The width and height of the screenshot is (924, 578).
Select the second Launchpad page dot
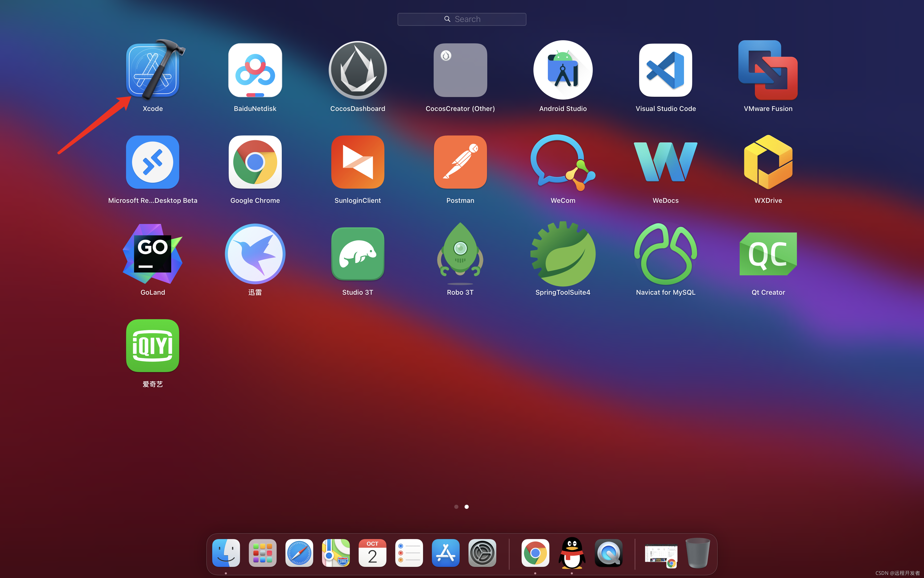(467, 507)
